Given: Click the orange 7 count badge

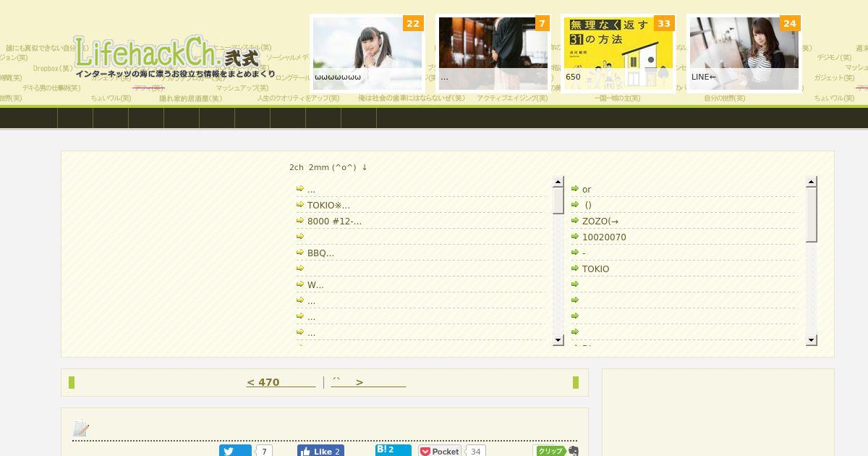Looking at the screenshot, I should click(542, 23).
